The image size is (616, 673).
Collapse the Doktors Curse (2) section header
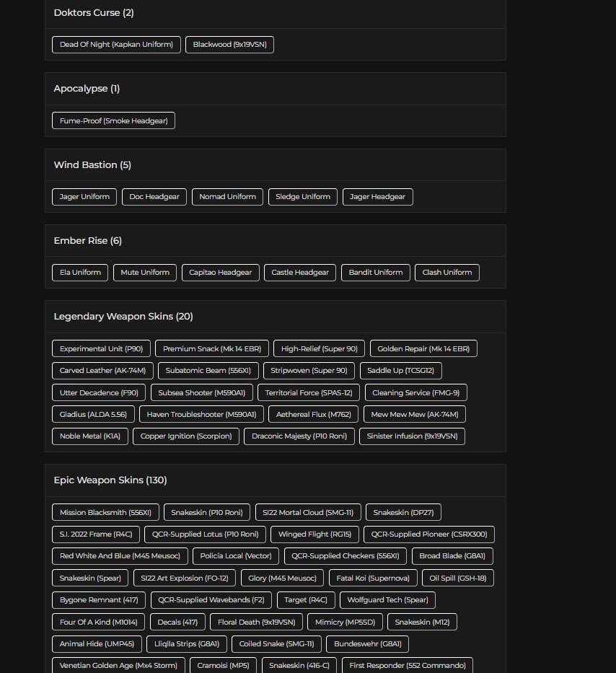point(94,13)
